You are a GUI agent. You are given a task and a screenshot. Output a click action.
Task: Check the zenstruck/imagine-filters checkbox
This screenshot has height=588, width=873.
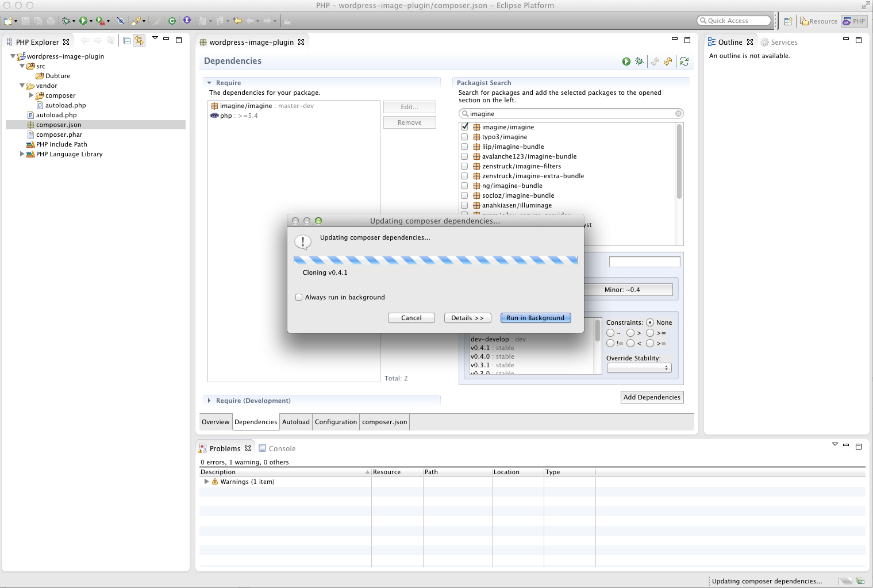pos(464,166)
